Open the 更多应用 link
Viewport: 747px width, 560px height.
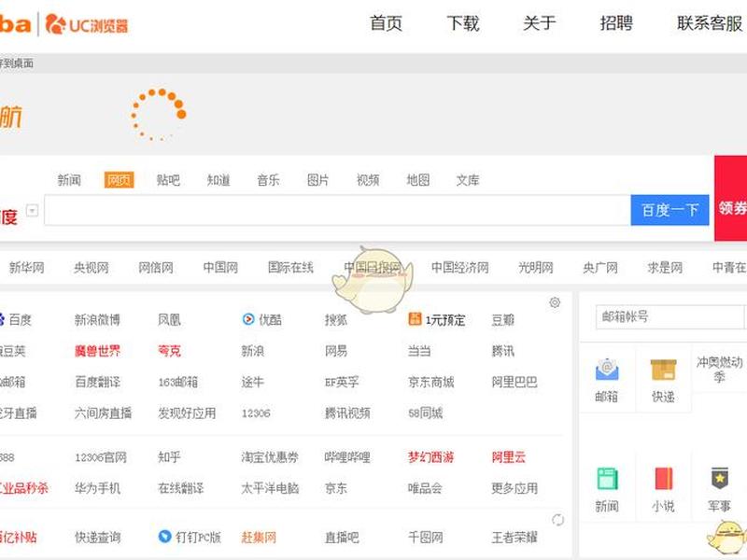point(514,488)
